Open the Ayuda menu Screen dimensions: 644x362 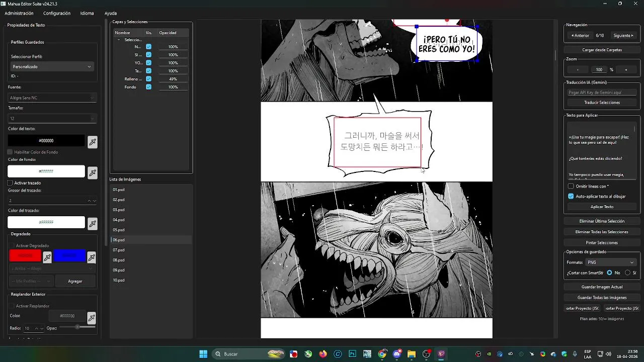pos(110,13)
